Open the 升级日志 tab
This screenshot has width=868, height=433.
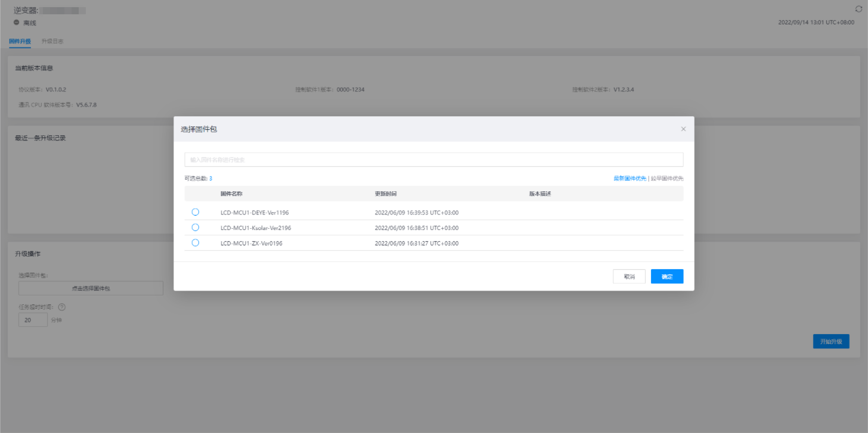pyautogui.click(x=52, y=41)
